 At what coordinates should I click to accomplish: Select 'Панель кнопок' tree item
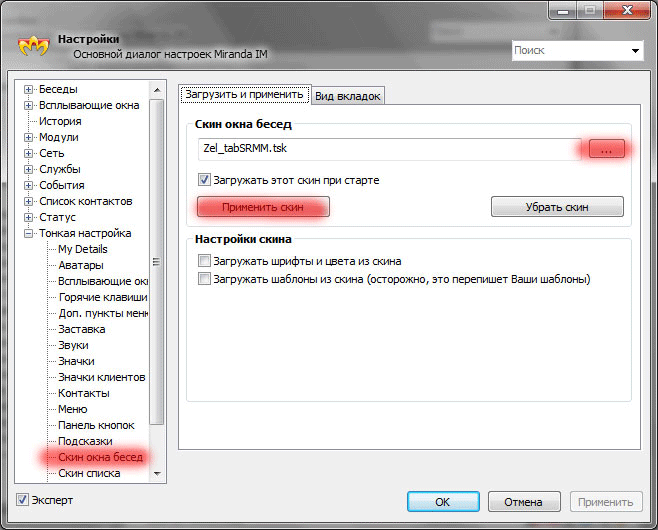point(96,425)
